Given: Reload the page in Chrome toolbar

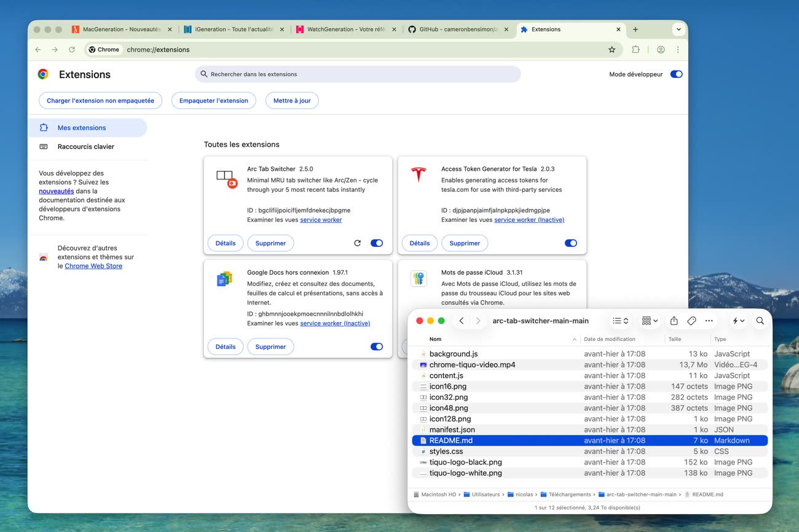Looking at the screenshot, I should (72, 50).
